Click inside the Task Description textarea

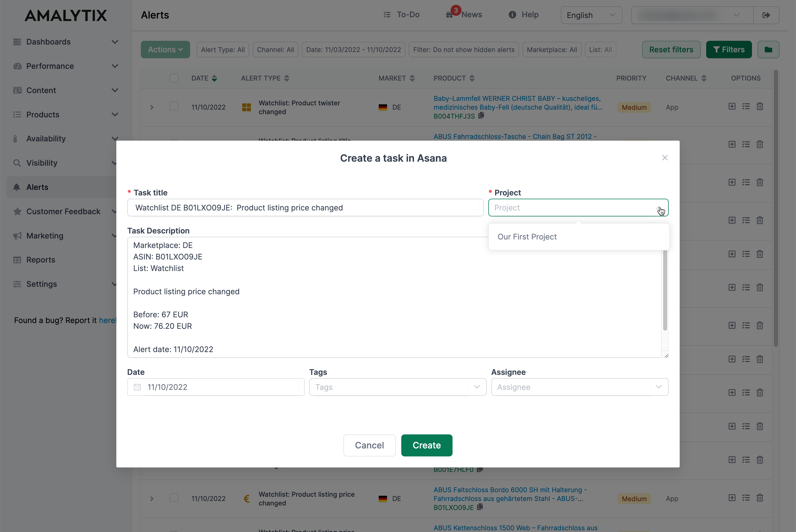click(x=394, y=297)
